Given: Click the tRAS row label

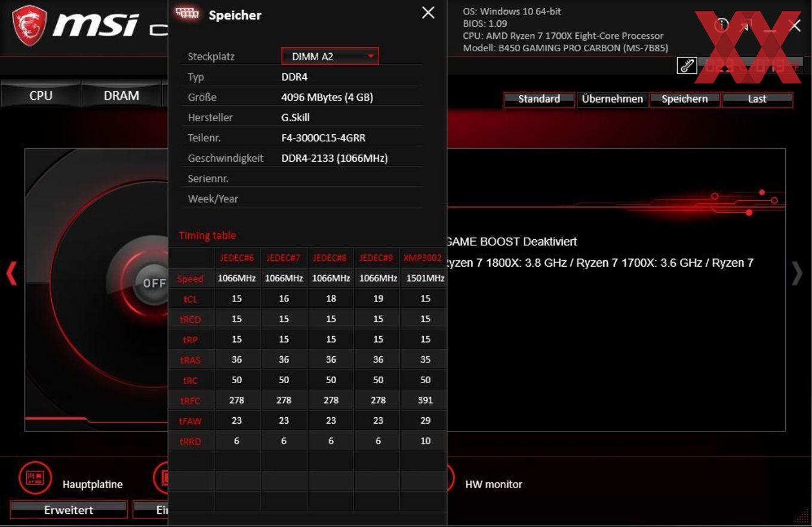Looking at the screenshot, I should [190, 360].
